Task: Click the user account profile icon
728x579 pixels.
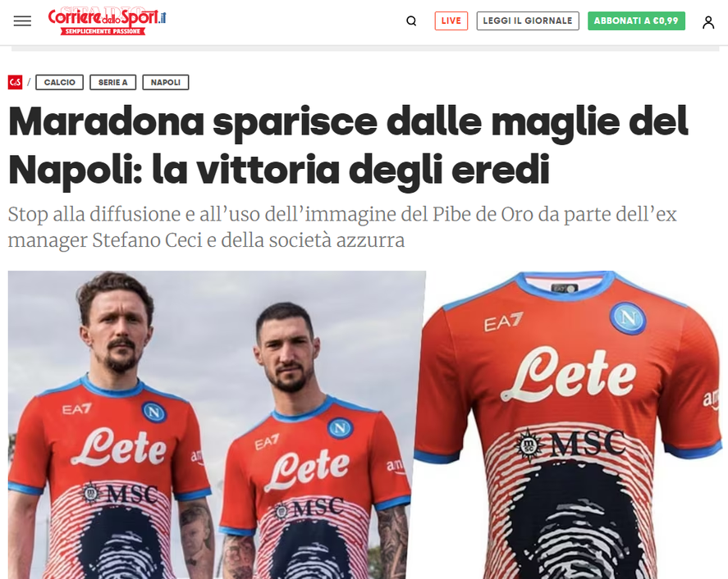Action: [708, 22]
